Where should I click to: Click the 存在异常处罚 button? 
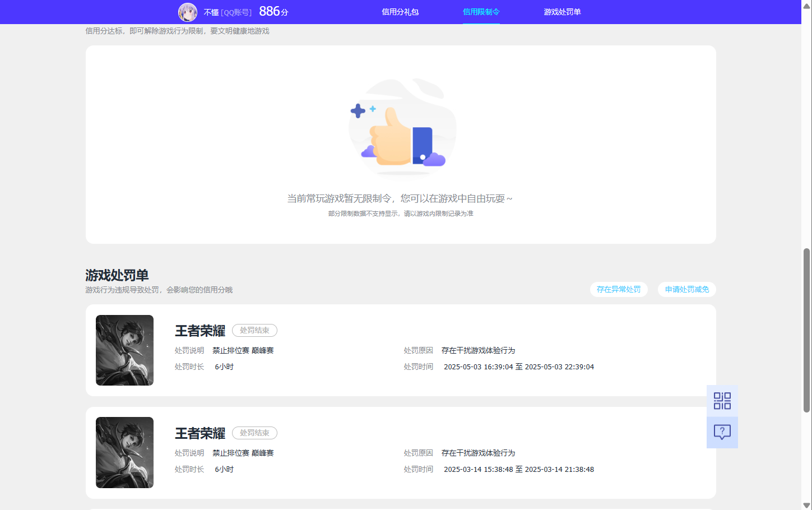coord(619,289)
